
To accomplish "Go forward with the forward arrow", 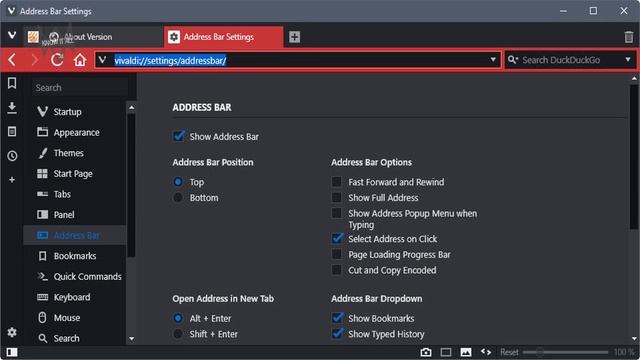I will click(35, 60).
